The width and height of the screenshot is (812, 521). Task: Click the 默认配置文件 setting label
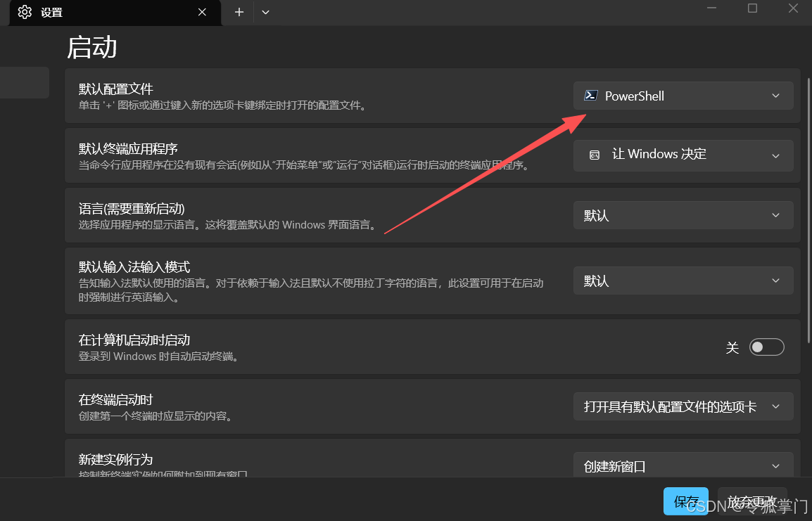pos(116,89)
